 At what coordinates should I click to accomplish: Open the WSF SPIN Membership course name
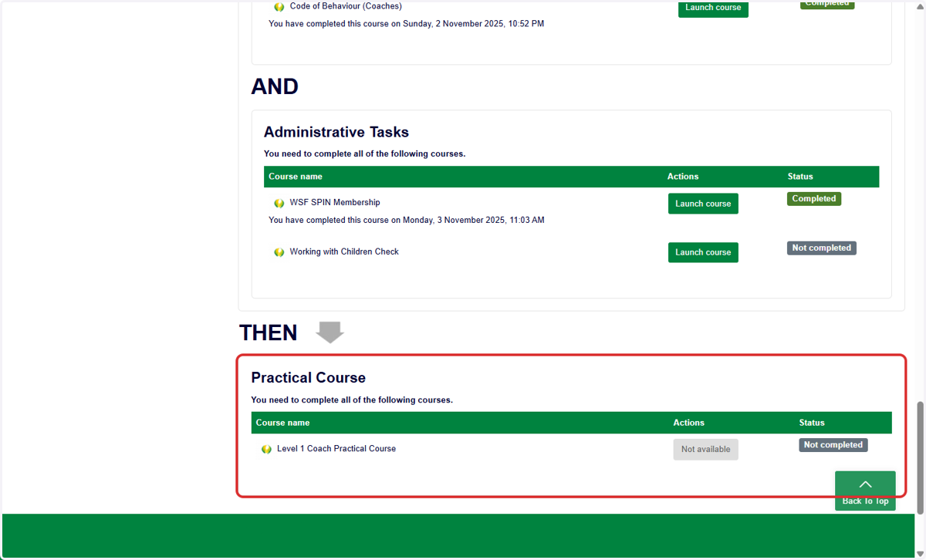pyautogui.click(x=335, y=203)
